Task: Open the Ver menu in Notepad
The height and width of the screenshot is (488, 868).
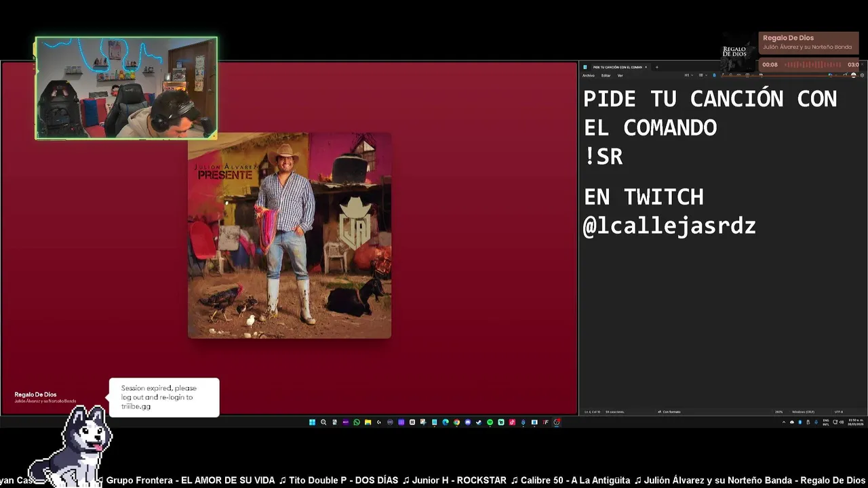Action: coord(620,75)
